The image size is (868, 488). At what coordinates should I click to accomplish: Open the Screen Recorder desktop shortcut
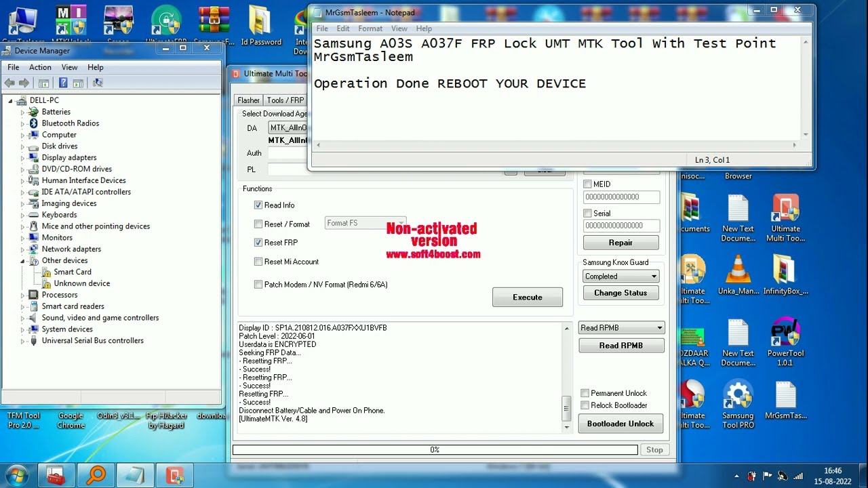click(x=118, y=24)
